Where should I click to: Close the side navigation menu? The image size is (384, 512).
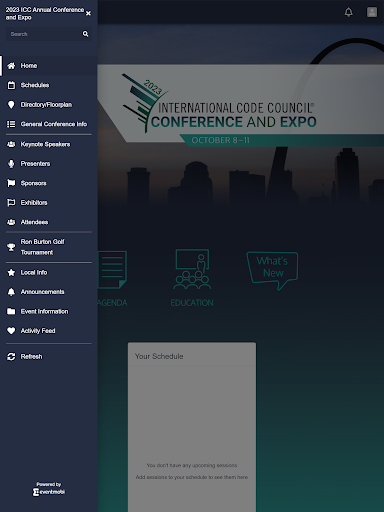[88, 13]
